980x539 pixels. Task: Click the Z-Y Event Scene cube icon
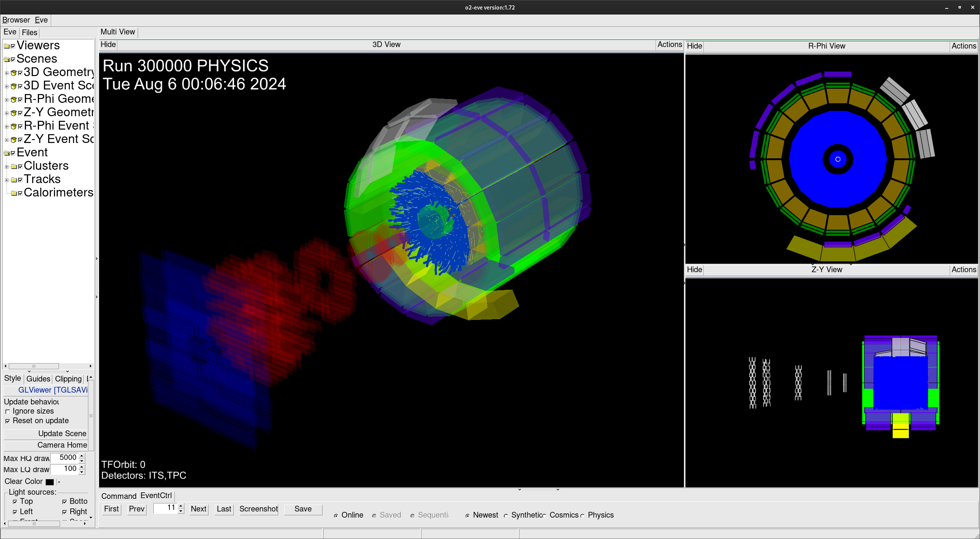click(x=14, y=140)
